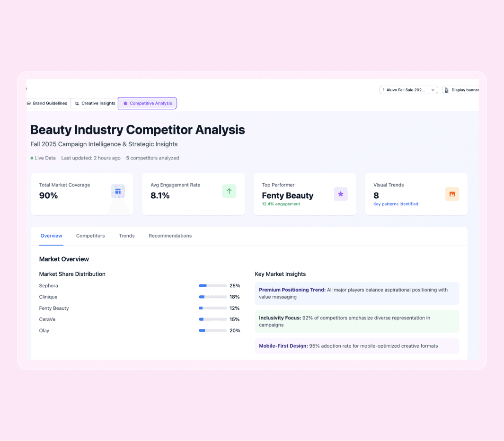Click the Live Data label
Image resolution: width=504 pixels, height=441 pixels.
[x=45, y=158]
